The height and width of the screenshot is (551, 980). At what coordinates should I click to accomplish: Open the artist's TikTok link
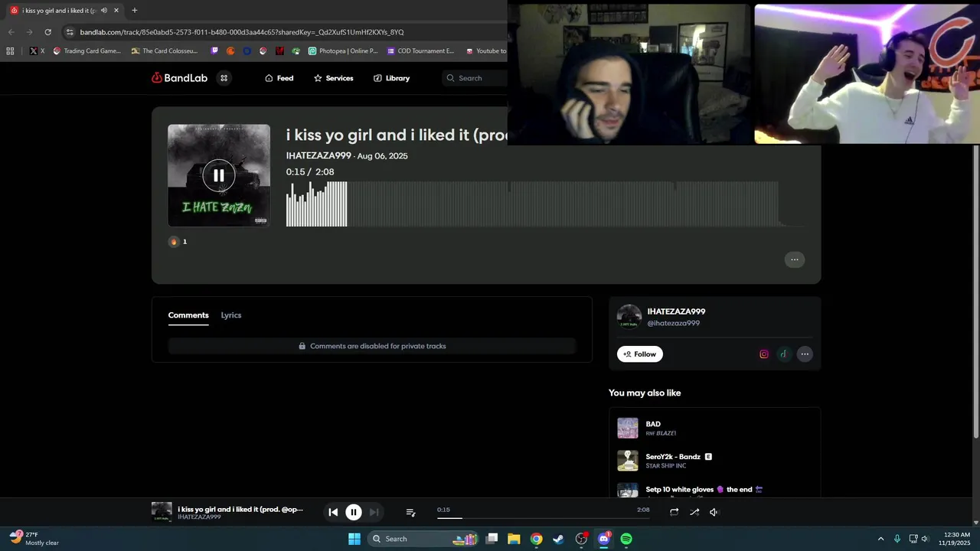[x=783, y=354]
